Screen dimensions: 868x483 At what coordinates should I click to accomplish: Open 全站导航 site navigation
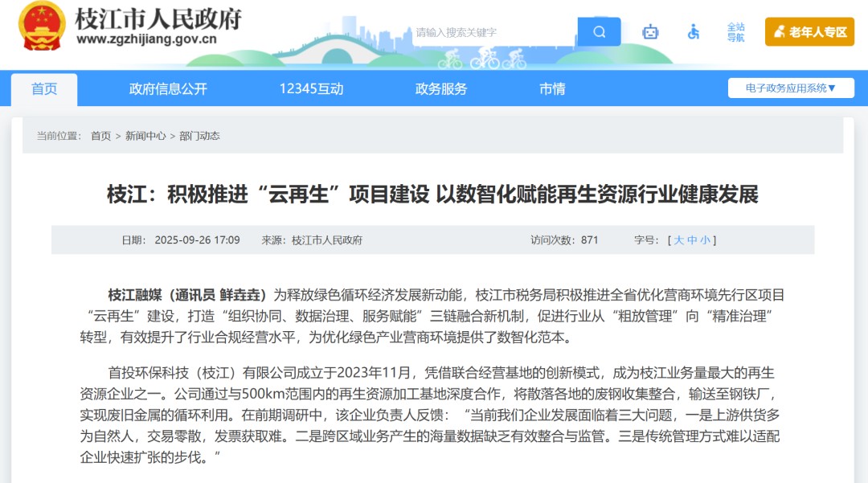pos(735,32)
